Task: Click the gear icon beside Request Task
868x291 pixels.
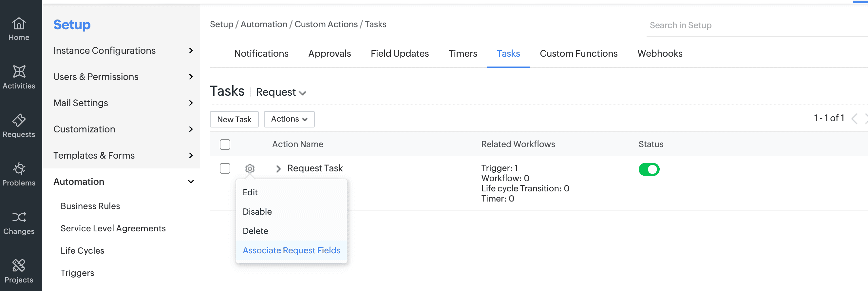Action: (250, 168)
